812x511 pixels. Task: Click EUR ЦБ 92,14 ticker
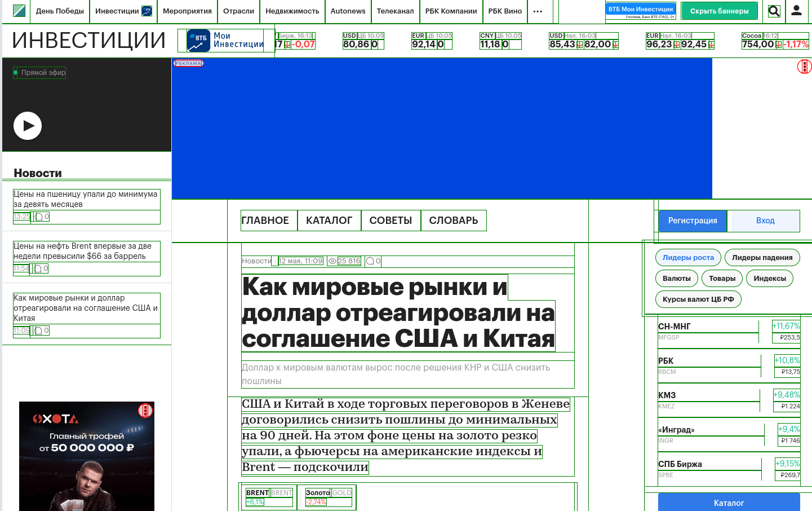coord(432,41)
